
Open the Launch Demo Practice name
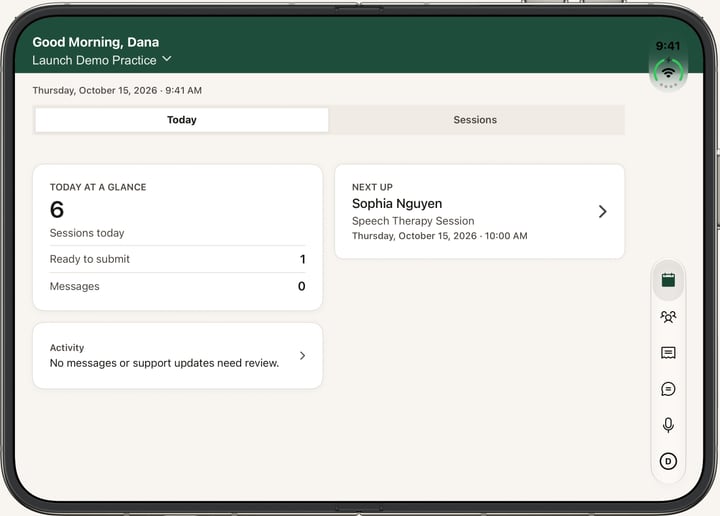(x=94, y=60)
